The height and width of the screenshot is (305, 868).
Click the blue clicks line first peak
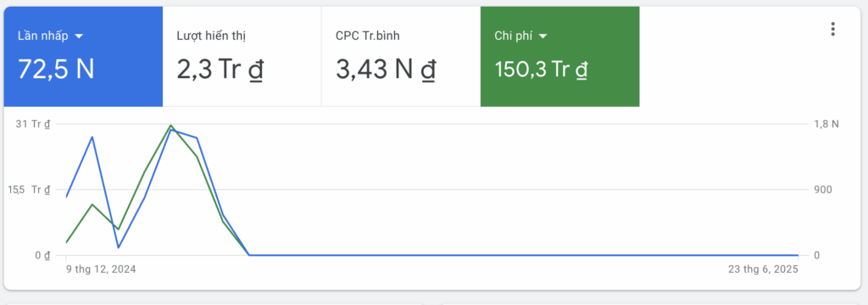pos(92,137)
